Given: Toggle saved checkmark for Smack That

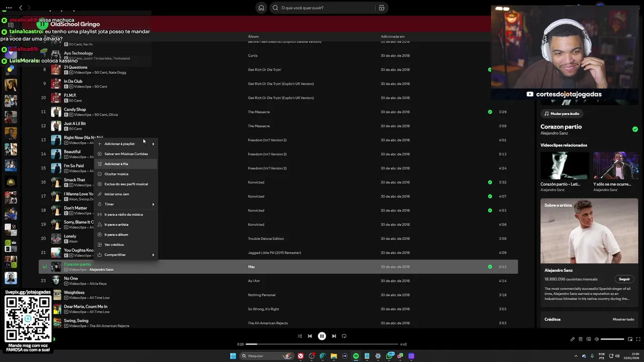Looking at the screenshot, I should coord(490,182).
